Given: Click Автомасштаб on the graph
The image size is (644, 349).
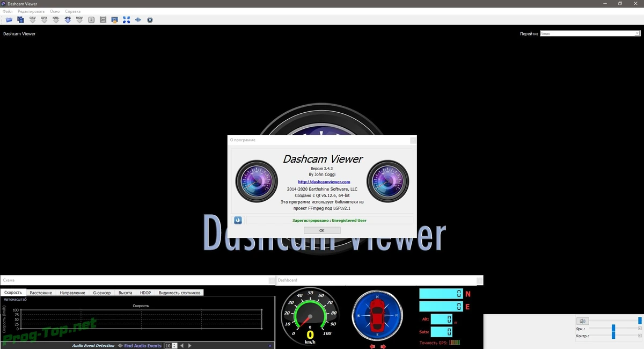Looking at the screenshot, I should (x=15, y=299).
